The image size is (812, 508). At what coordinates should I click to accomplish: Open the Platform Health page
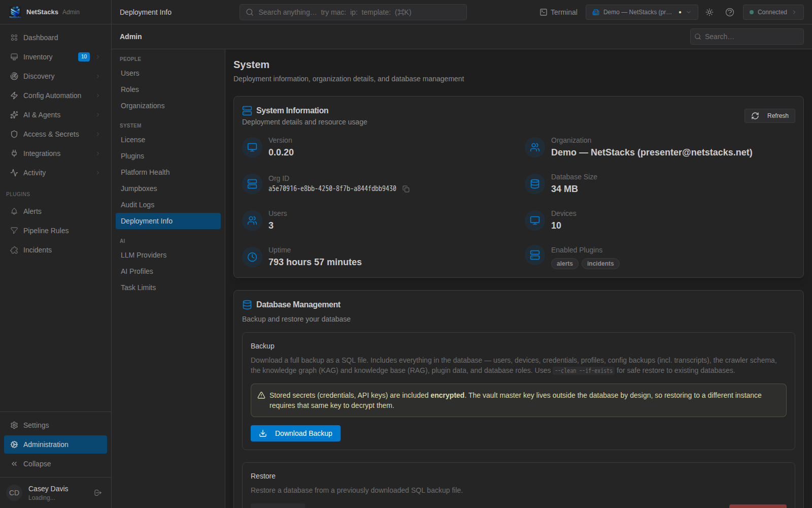(168, 172)
